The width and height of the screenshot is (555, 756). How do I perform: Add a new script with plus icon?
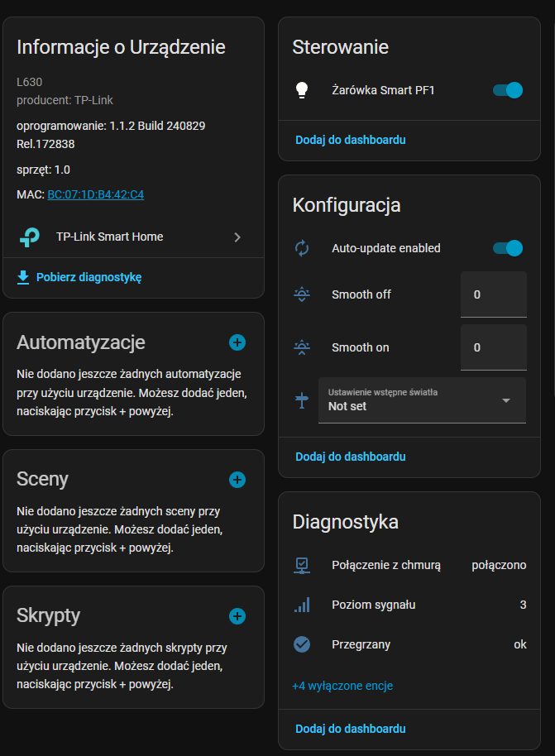pos(237,616)
